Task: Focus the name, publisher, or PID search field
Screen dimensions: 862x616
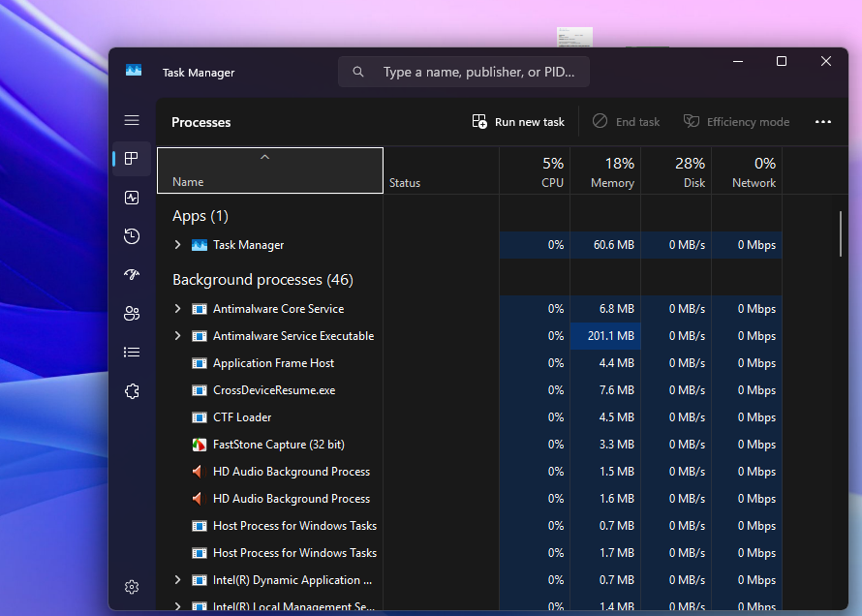Action: click(x=464, y=72)
